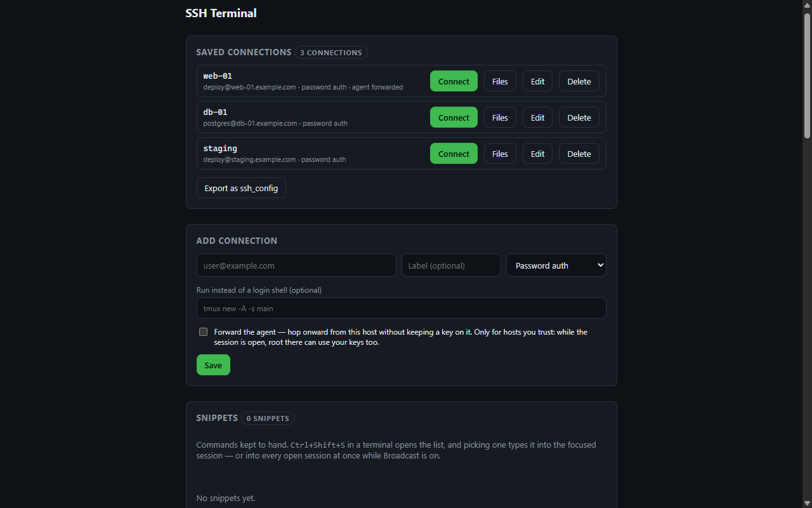Open the Password auth dropdown
812x508 pixels.
556,265
